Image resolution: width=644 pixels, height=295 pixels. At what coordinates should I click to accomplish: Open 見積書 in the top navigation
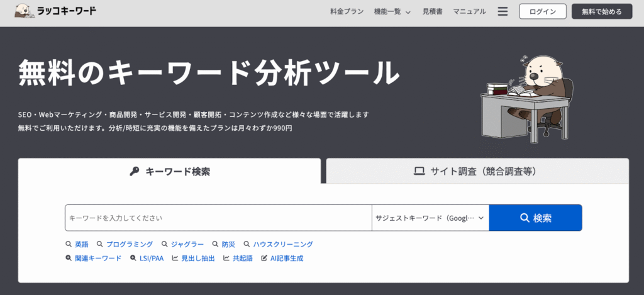coord(432,11)
